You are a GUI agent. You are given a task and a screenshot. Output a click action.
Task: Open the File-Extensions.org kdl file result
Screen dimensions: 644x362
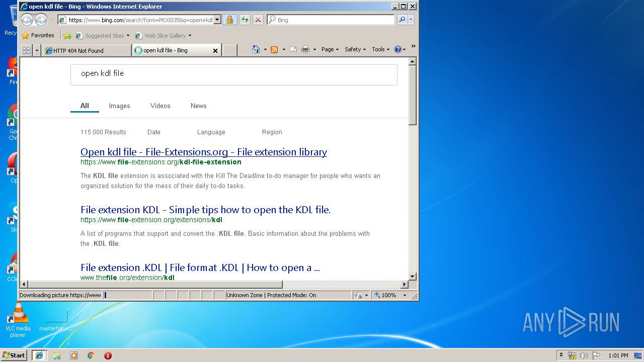(204, 152)
